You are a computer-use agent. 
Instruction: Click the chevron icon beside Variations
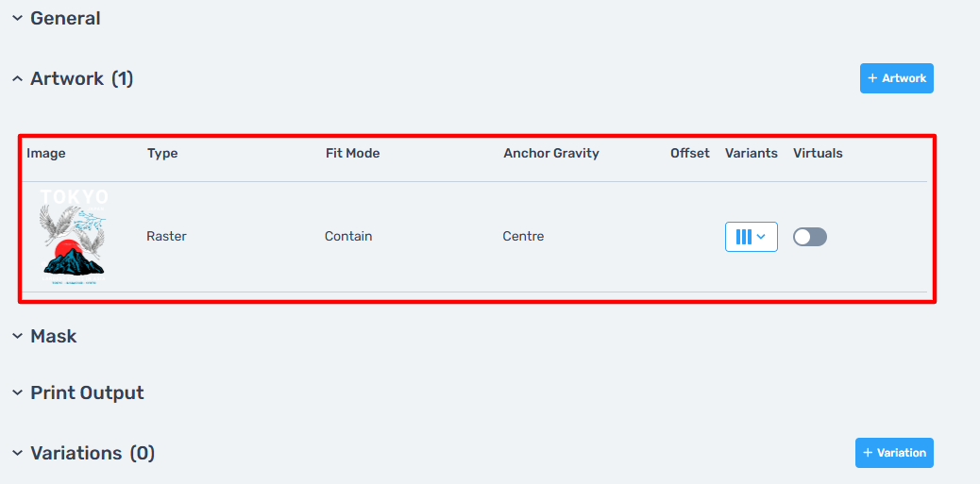pos(17,453)
